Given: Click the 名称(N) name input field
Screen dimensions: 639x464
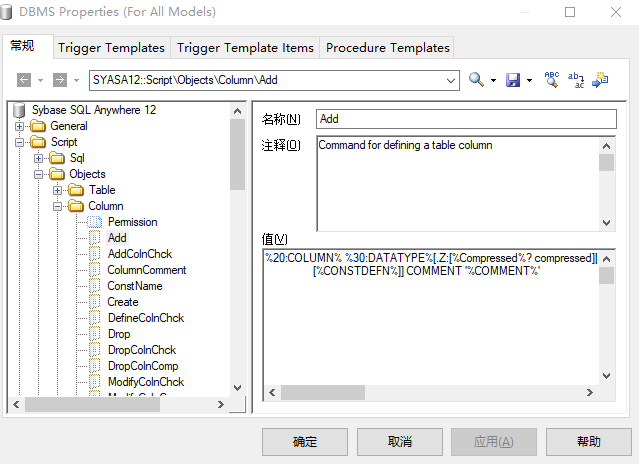Looking at the screenshot, I should [x=466, y=119].
